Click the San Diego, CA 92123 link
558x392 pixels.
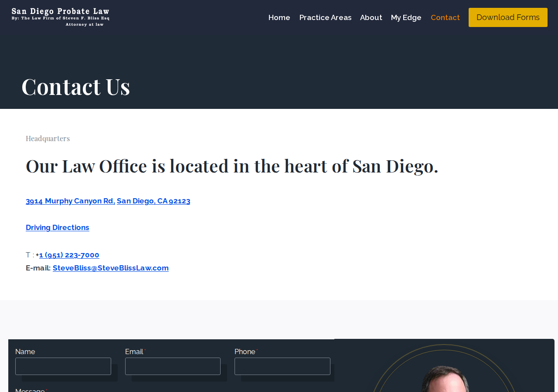click(153, 201)
